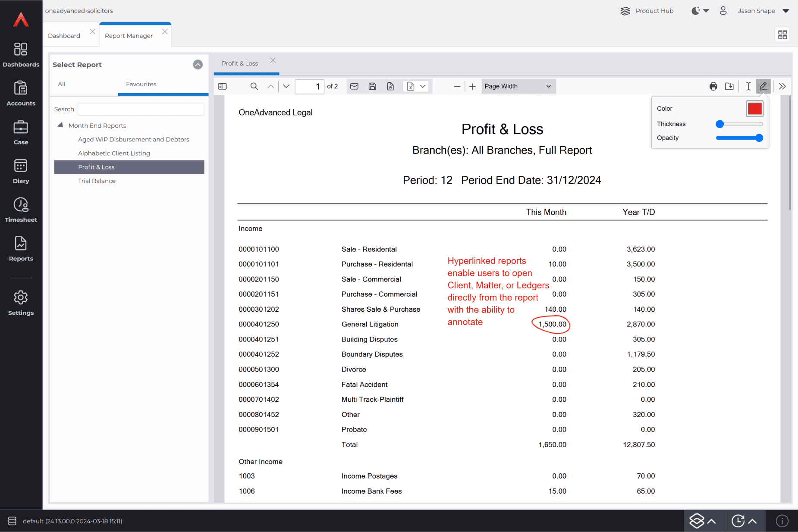Click the report Search input field
This screenshot has height=532, width=798.
141,109
